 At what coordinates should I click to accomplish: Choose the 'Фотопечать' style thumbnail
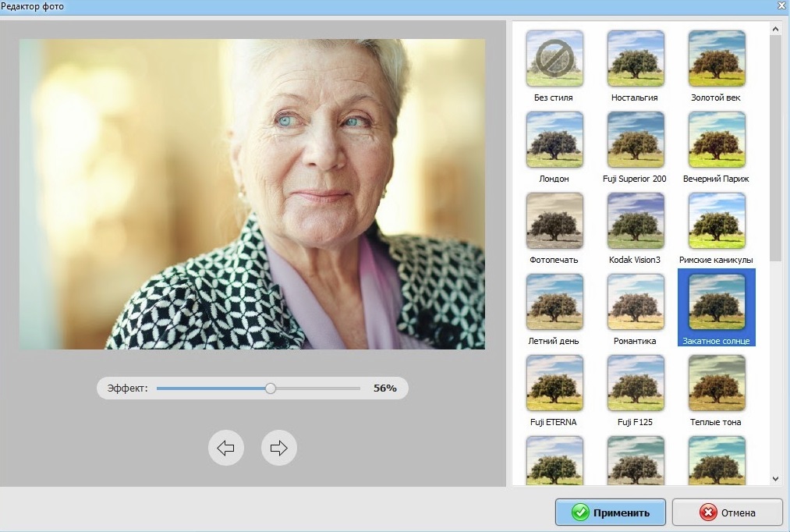pyautogui.click(x=554, y=221)
